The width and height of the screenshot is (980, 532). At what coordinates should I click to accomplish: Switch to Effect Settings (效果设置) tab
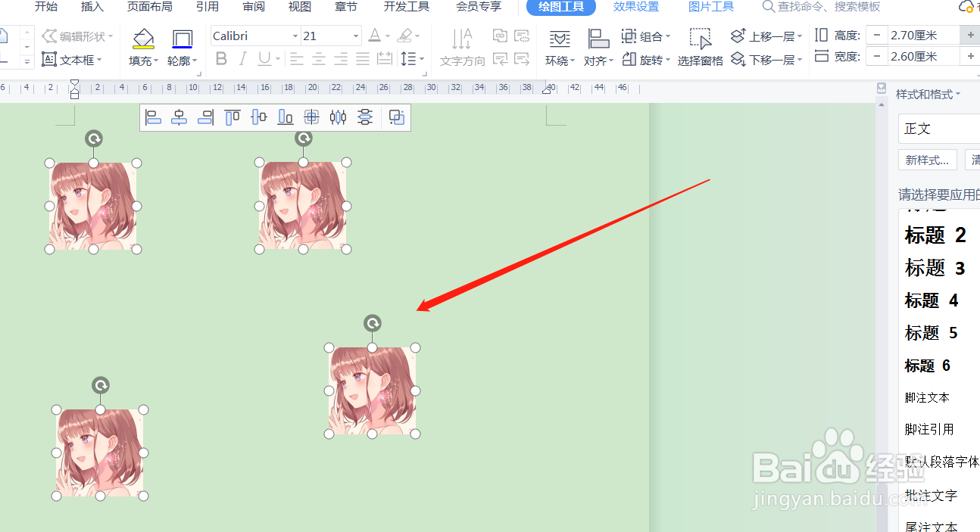636,7
